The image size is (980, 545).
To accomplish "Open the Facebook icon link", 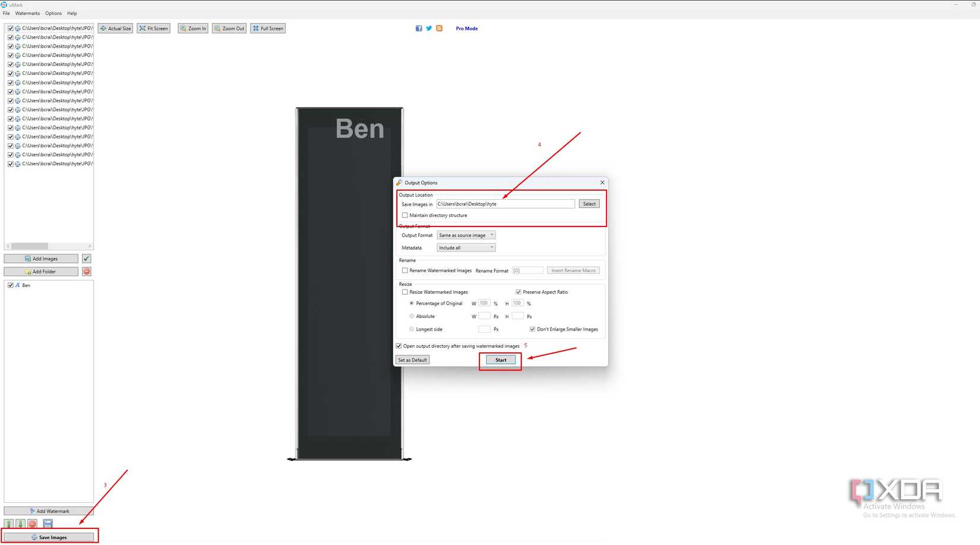I will click(x=419, y=29).
